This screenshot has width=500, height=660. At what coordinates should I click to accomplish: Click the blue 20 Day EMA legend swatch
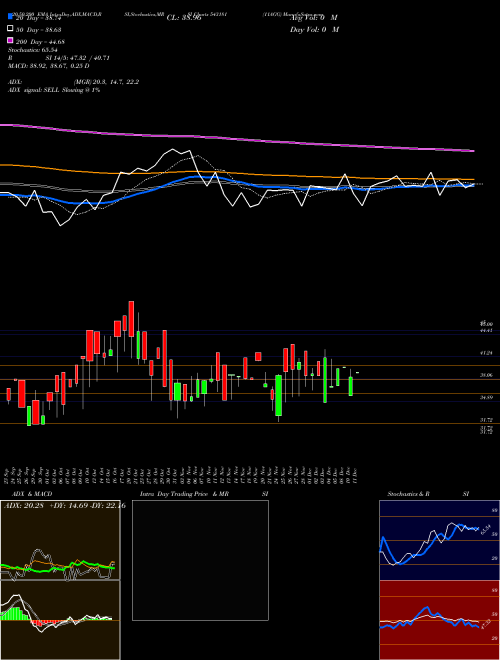pos(11,17)
